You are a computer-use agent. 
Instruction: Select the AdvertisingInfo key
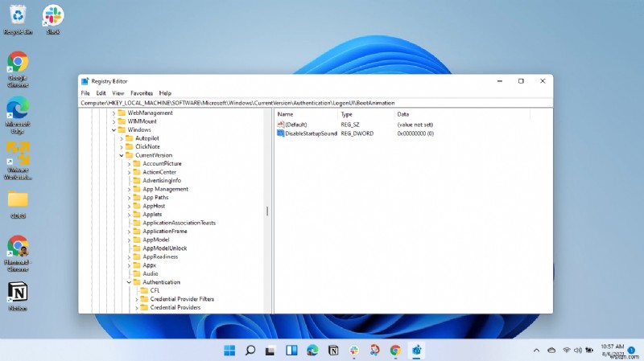click(162, 180)
